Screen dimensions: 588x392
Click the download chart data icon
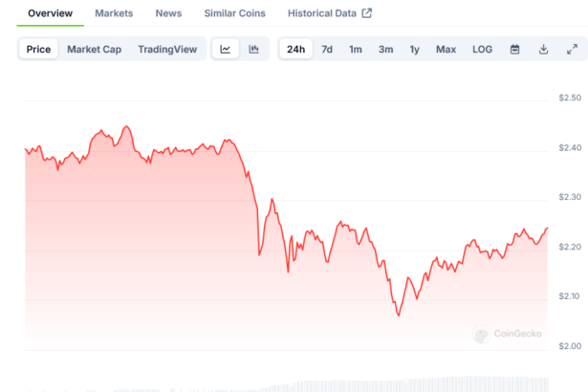pyautogui.click(x=543, y=50)
